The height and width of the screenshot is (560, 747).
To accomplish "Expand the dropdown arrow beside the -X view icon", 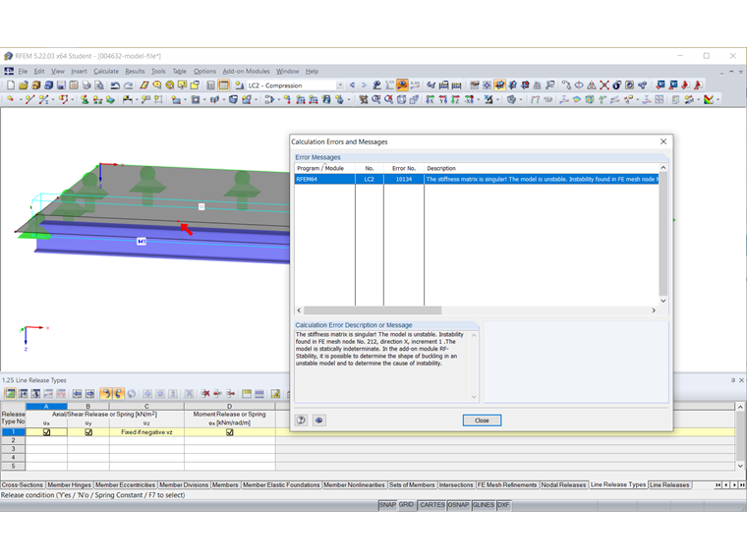I will (x=478, y=99).
